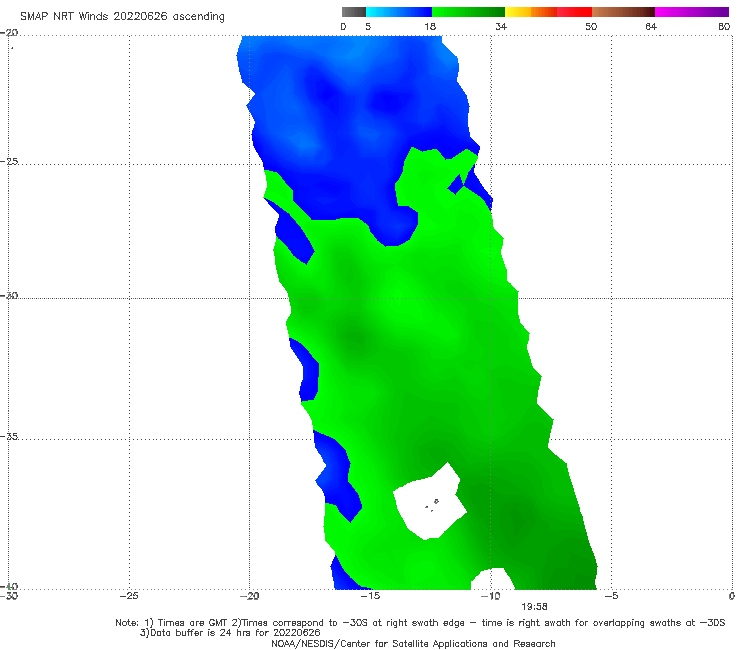Click the green segment of the wind color scale
Image resolution: width=740 pixels, height=650 pixels.
coord(468,12)
